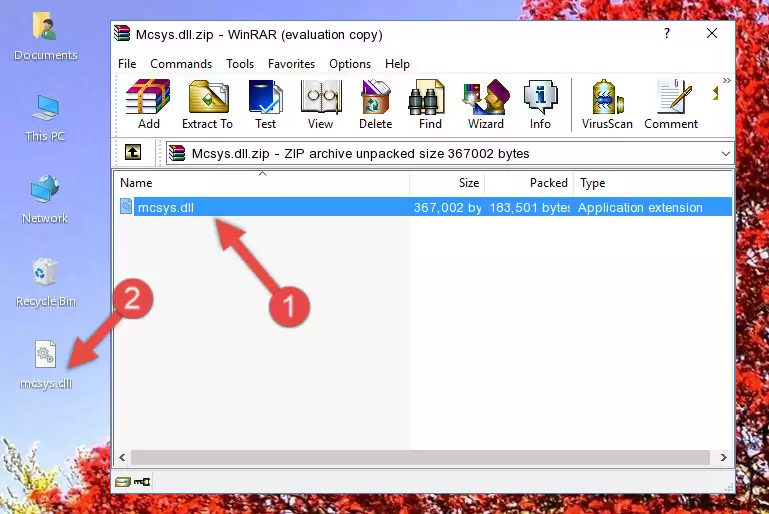Open the Find binoculars tool
Screen dimensions: 769x514
tap(430, 104)
